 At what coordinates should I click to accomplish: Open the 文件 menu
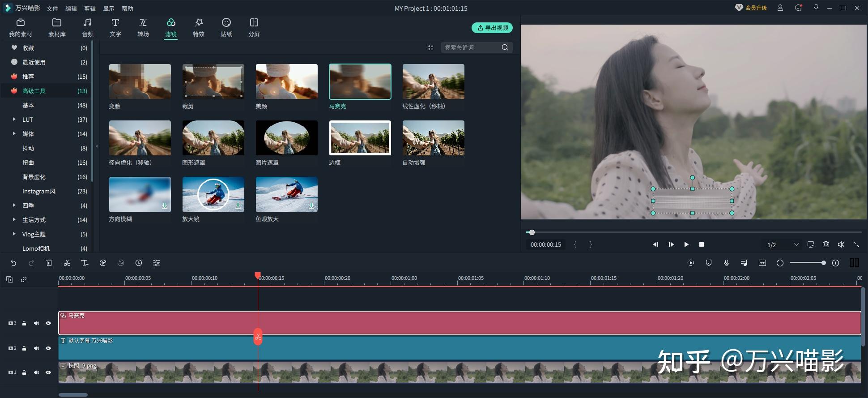pyautogui.click(x=52, y=9)
